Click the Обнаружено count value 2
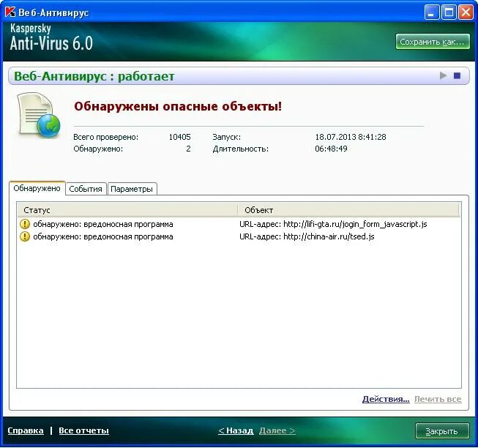The image size is (478, 448). click(x=188, y=149)
